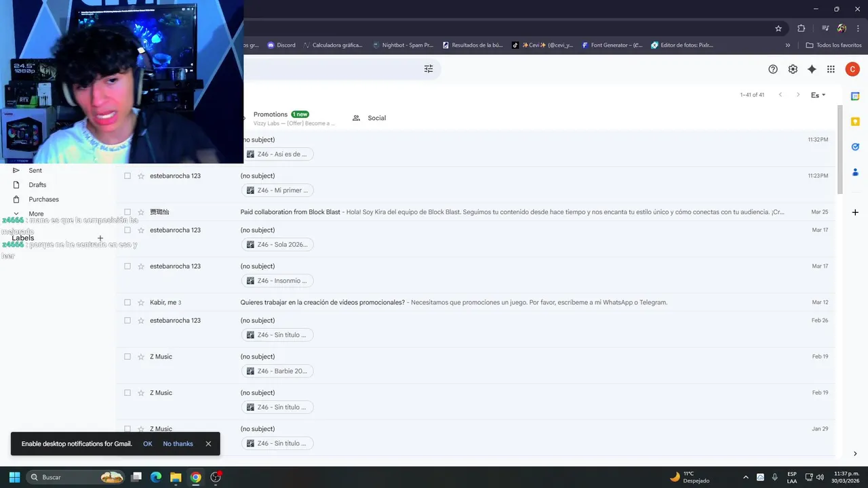
Task: Get add-ons plus icon in side panel
Action: click(x=855, y=212)
